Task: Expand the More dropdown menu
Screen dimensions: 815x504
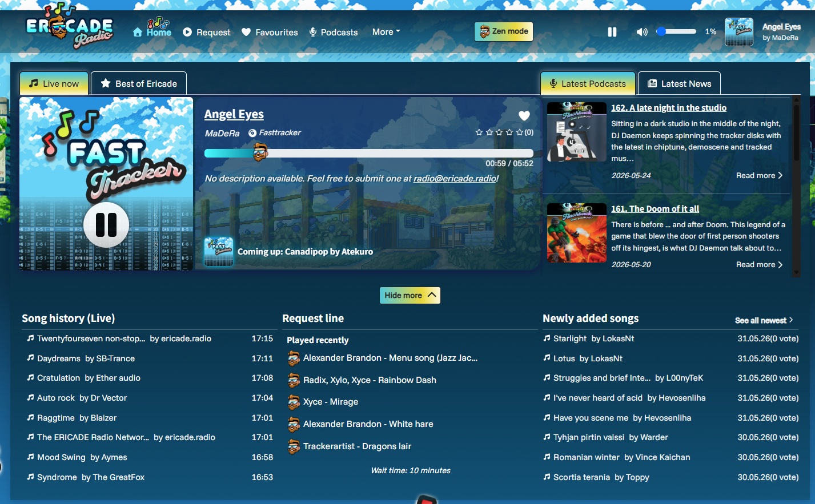Action: pyautogui.click(x=386, y=32)
